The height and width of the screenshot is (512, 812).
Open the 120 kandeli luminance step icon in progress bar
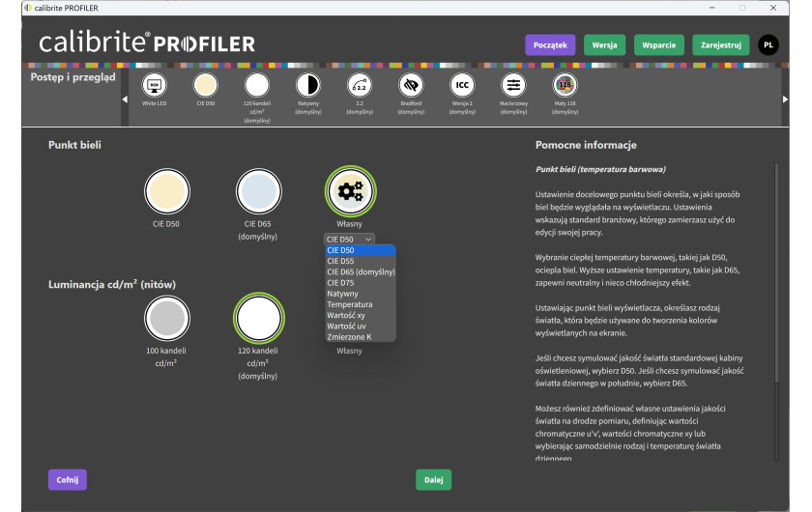257,85
